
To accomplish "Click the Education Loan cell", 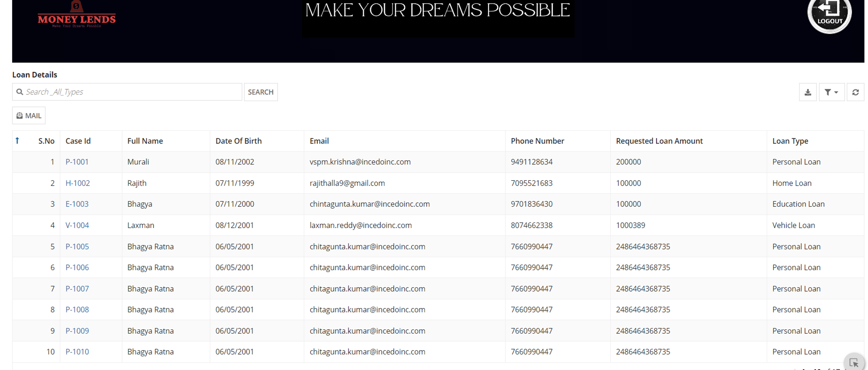I will pyautogui.click(x=798, y=204).
